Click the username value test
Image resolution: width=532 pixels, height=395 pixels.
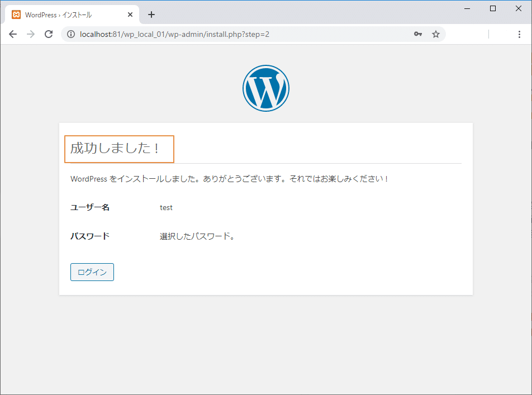click(x=166, y=208)
